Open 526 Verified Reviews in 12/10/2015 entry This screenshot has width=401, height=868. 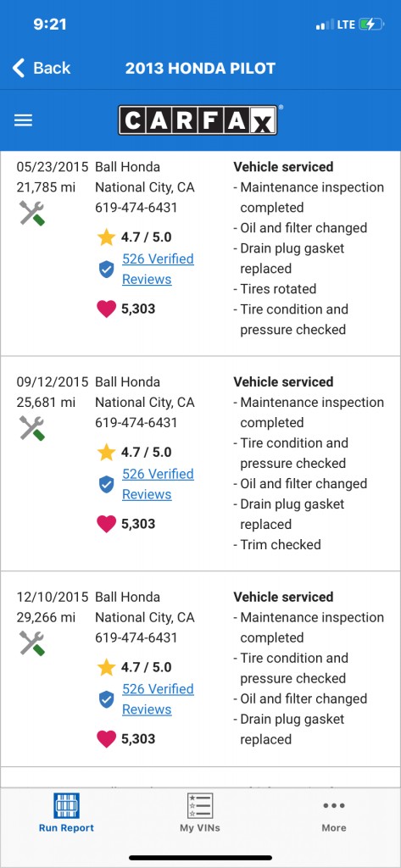point(158,699)
